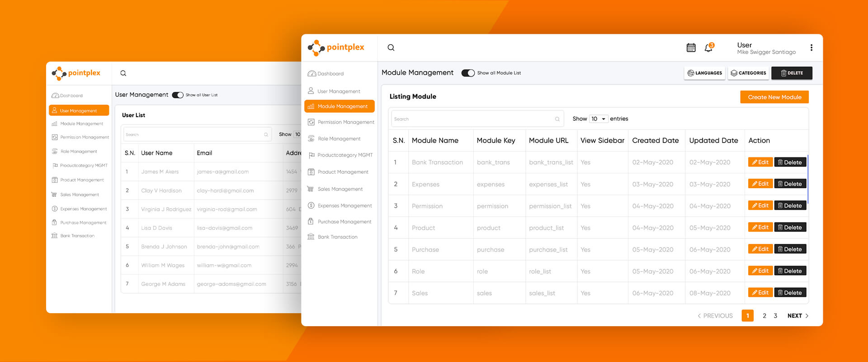The height and width of the screenshot is (362, 868).
Task: Open the calendar icon in top bar
Action: click(691, 48)
